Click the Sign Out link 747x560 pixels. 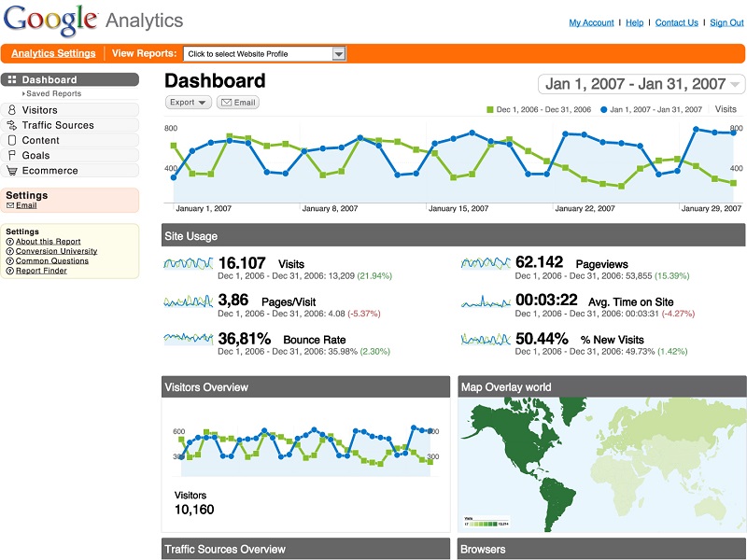[x=726, y=22]
